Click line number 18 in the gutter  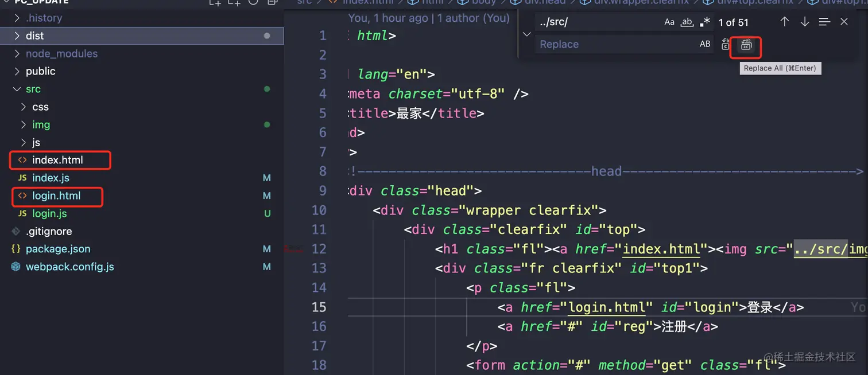[x=319, y=365]
